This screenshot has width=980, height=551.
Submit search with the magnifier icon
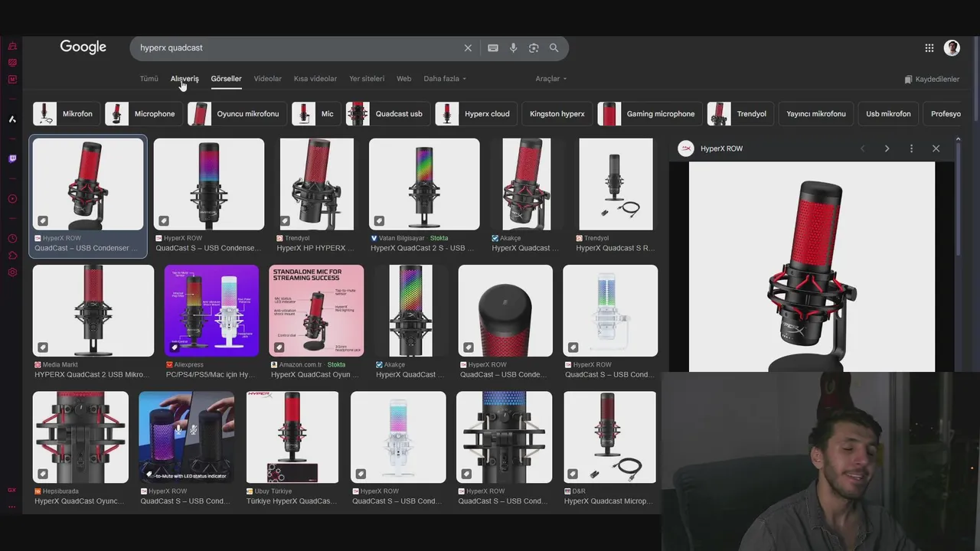[x=554, y=47]
